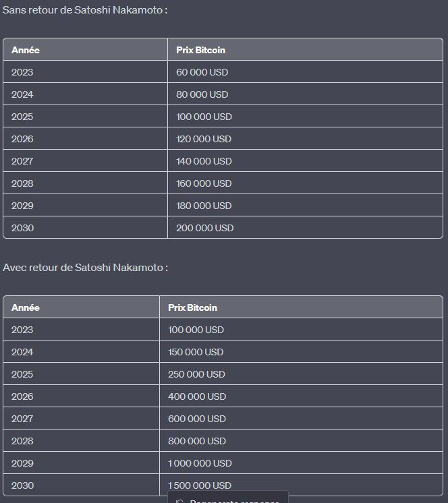Select the Année header in the second table

(x=26, y=307)
